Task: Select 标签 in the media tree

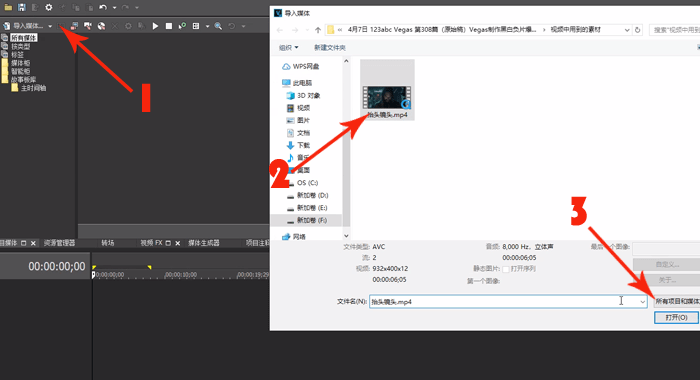Action: tap(17, 54)
